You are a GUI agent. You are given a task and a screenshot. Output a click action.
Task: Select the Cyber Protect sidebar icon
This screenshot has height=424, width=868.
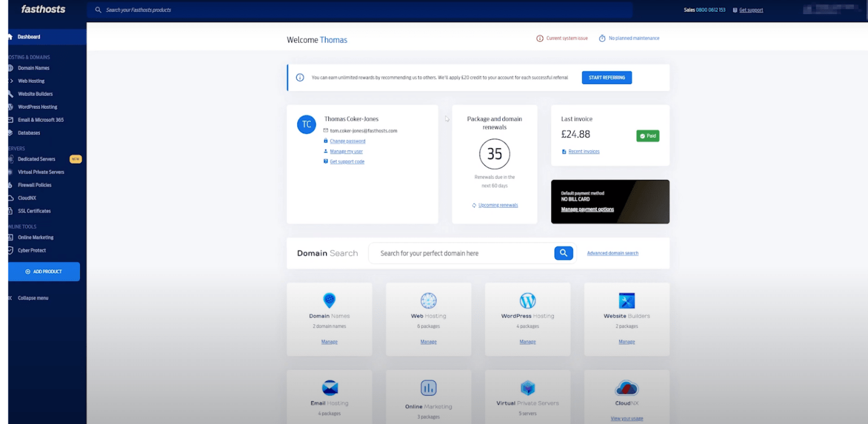12,250
